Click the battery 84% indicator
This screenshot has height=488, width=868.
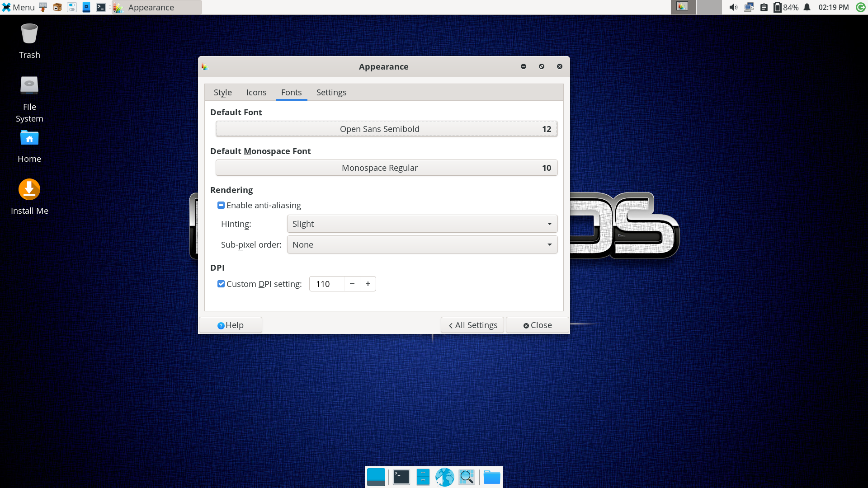pyautogui.click(x=786, y=7)
